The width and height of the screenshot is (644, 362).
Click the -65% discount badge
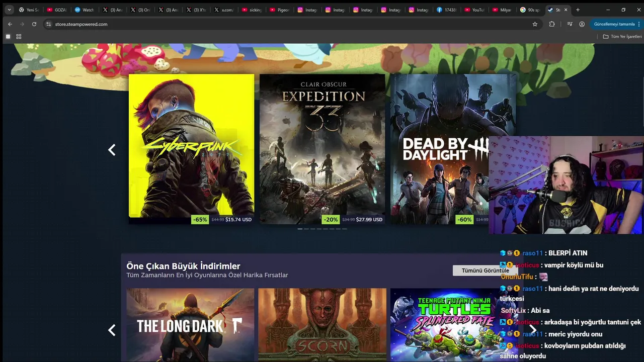click(x=200, y=220)
